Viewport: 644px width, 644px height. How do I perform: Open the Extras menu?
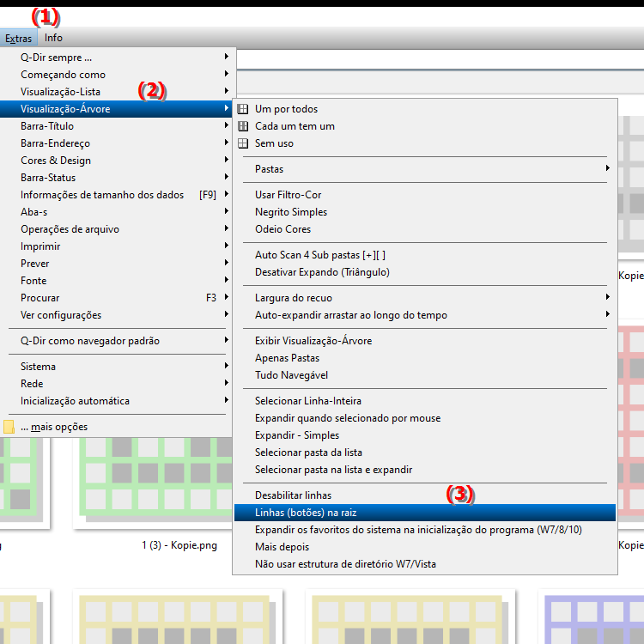tap(19, 38)
